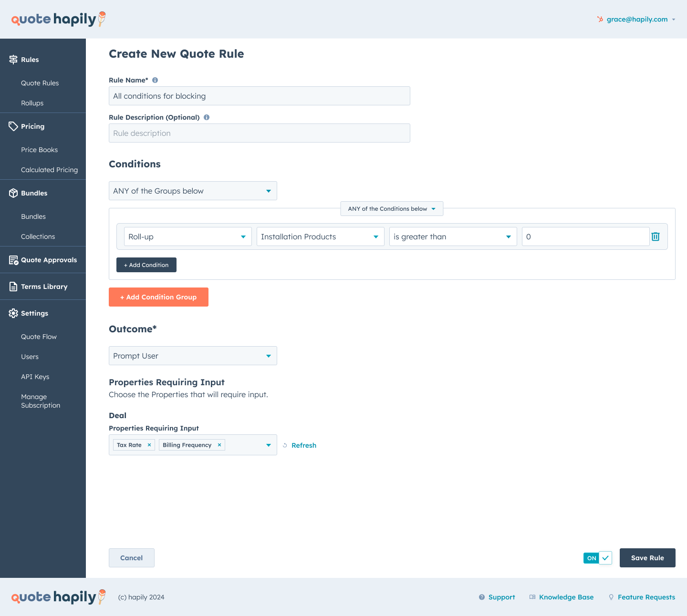Remove the Tax Rate property chip
The image size is (687, 616).
click(x=149, y=444)
